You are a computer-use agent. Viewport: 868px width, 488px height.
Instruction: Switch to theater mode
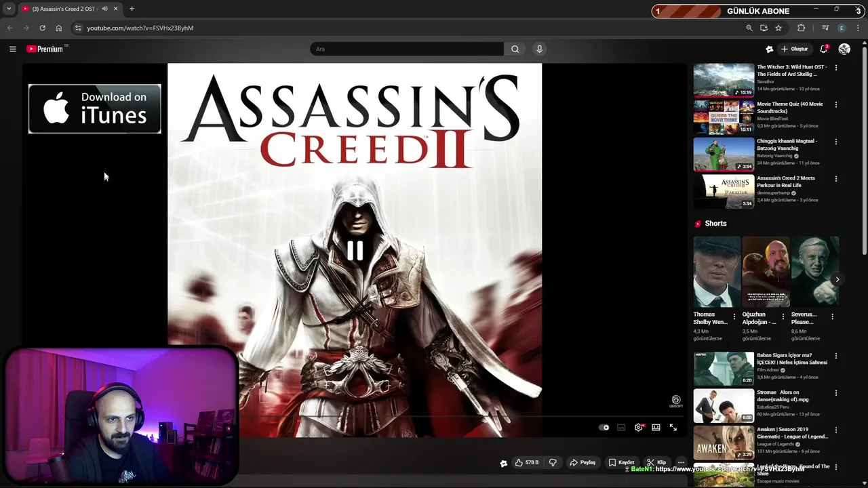coord(656,428)
